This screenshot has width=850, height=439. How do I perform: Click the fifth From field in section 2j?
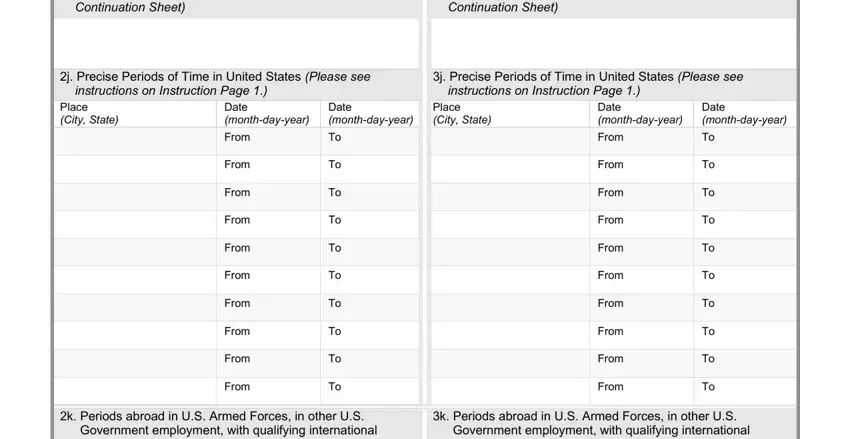click(x=268, y=253)
